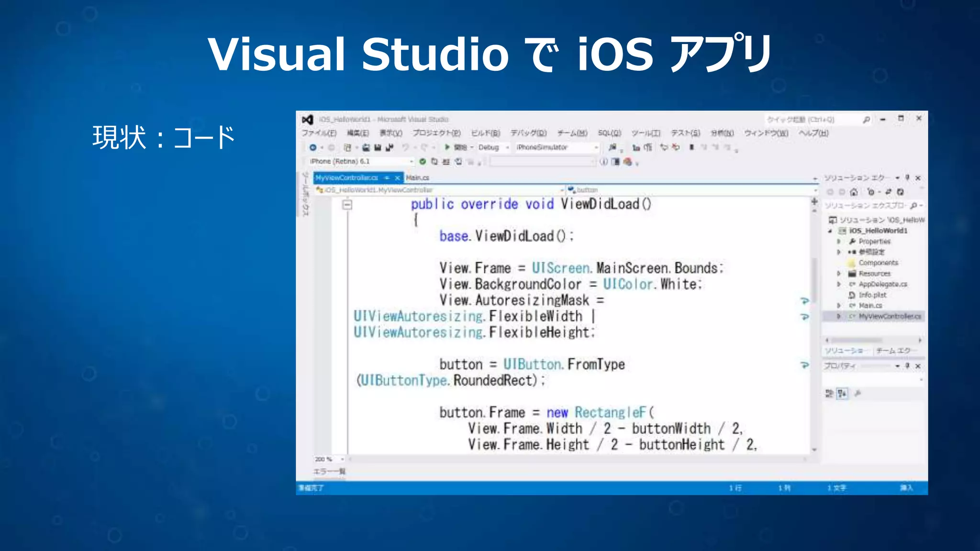Pin the Solution Explorer panel
980x551 pixels.
click(x=907, y=177)
